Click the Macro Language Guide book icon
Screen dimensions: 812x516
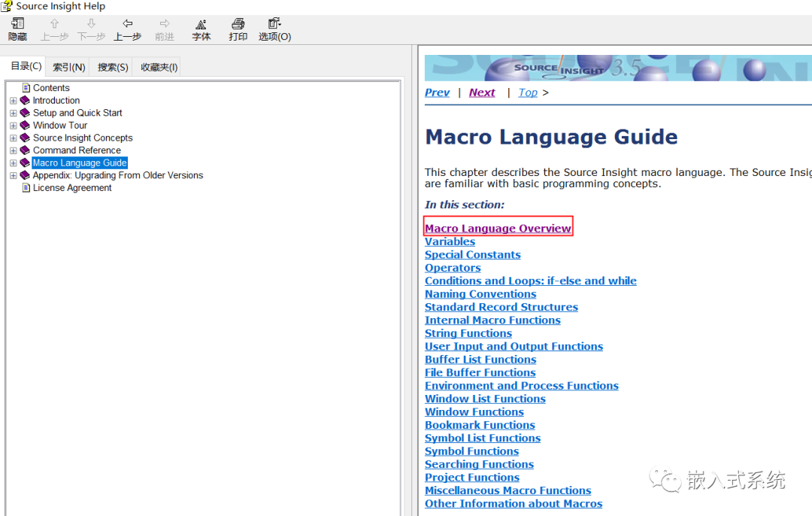pos(25,162)
